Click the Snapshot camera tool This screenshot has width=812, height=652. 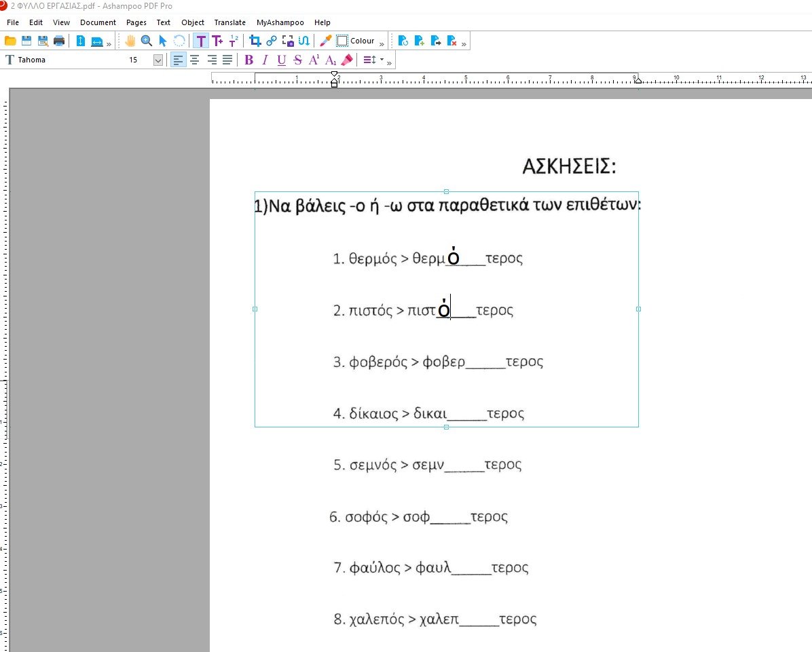pyautogui.click(x=288, y=41)
